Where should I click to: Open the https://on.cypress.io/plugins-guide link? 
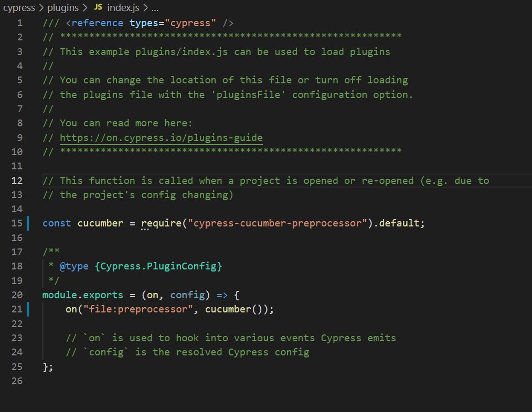point(160,137)
